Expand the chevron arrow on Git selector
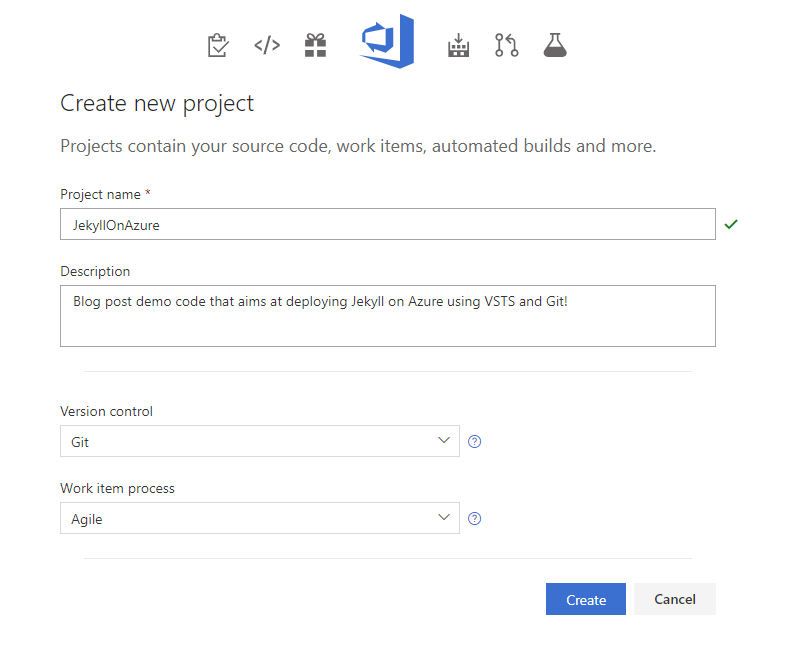This screenshot has width=794, height=654. point(444,440)
